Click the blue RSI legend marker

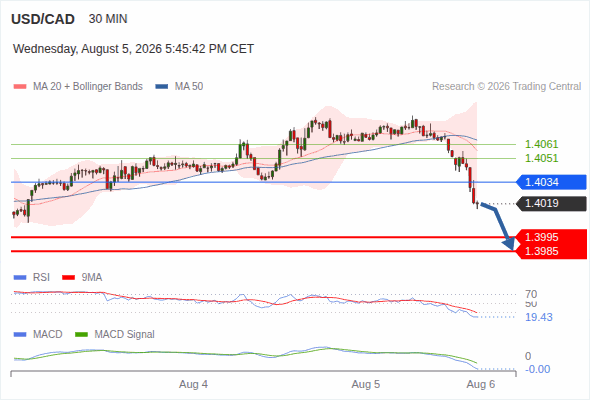(20, 278)
